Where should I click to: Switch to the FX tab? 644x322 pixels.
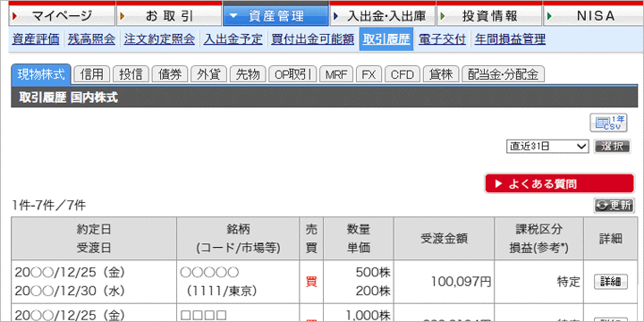click(x=369, y=75)
